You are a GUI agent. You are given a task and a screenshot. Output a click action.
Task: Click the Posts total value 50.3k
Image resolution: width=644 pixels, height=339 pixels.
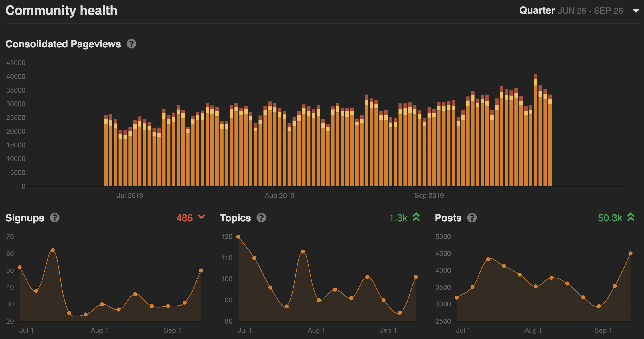point(610,218)
